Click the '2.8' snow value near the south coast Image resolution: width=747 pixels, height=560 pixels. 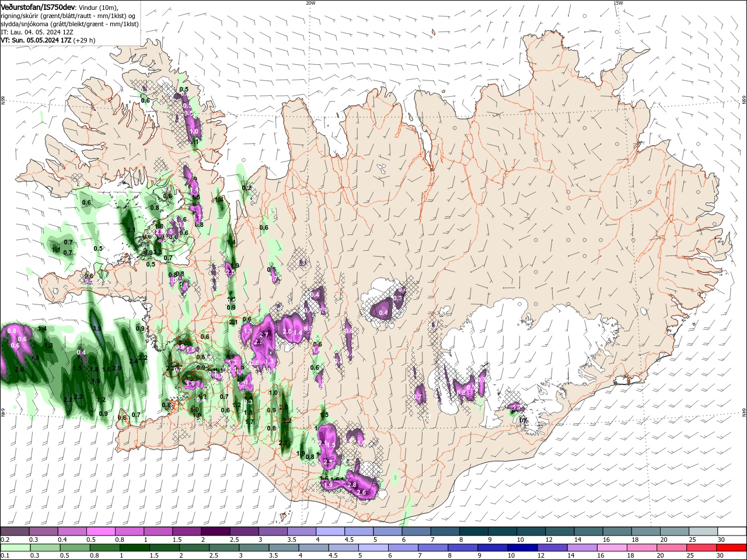pos(352,485)
